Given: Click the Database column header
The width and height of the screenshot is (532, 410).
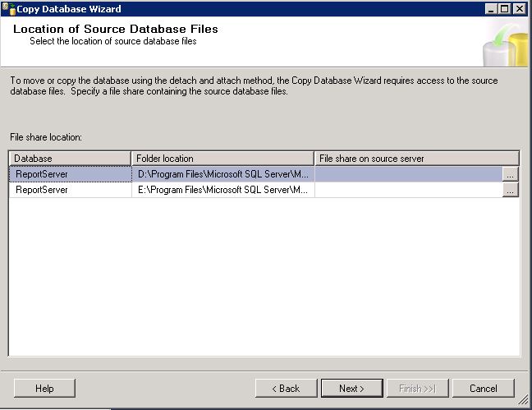Looking at the screenshot, I should coord(70,159).
